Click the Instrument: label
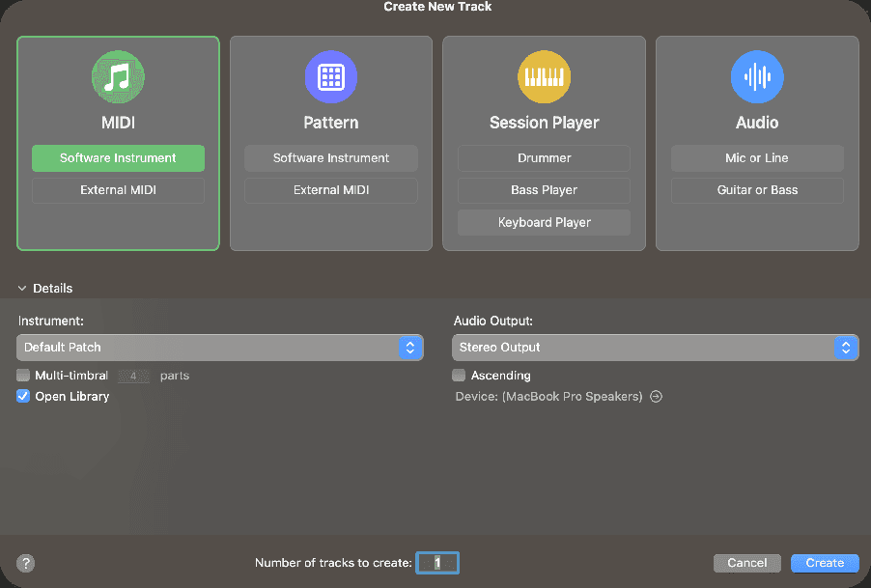Viewport: 871px width, 588px height. tap(51, 321)
